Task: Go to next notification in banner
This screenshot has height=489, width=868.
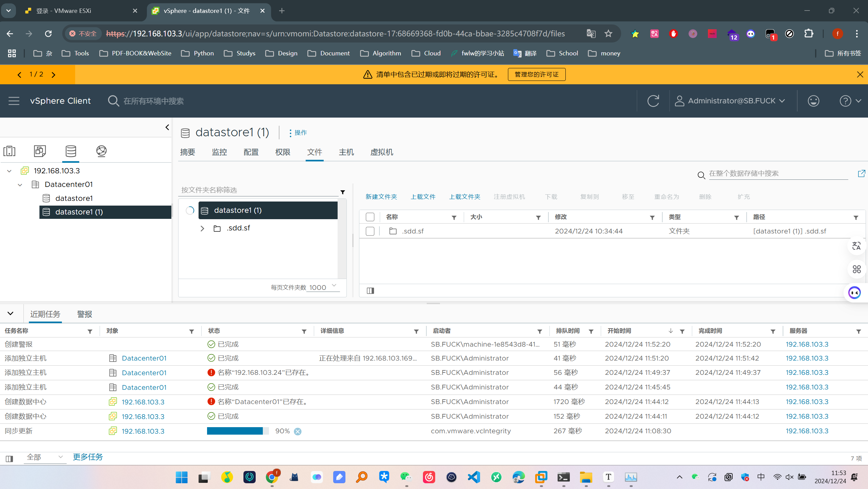Action: coord(53,74)
